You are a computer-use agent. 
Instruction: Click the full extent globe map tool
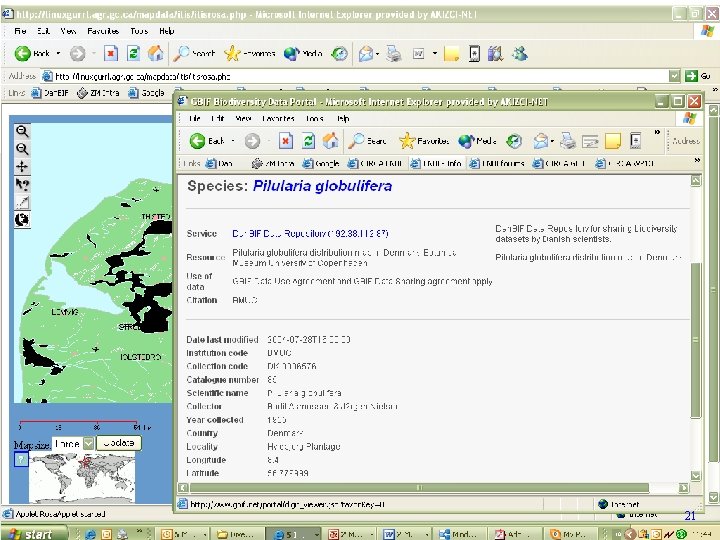[x=22, y=220]
